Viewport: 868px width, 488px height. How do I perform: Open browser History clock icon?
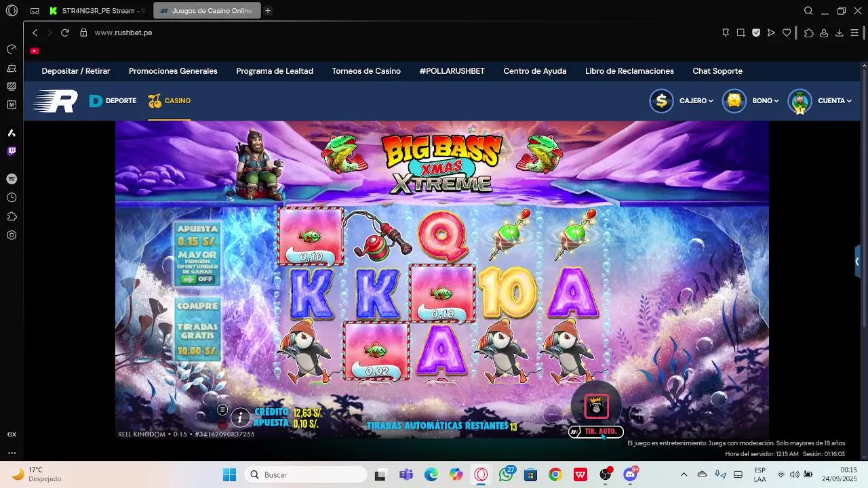pyautogui.click(x=12, y=197)
